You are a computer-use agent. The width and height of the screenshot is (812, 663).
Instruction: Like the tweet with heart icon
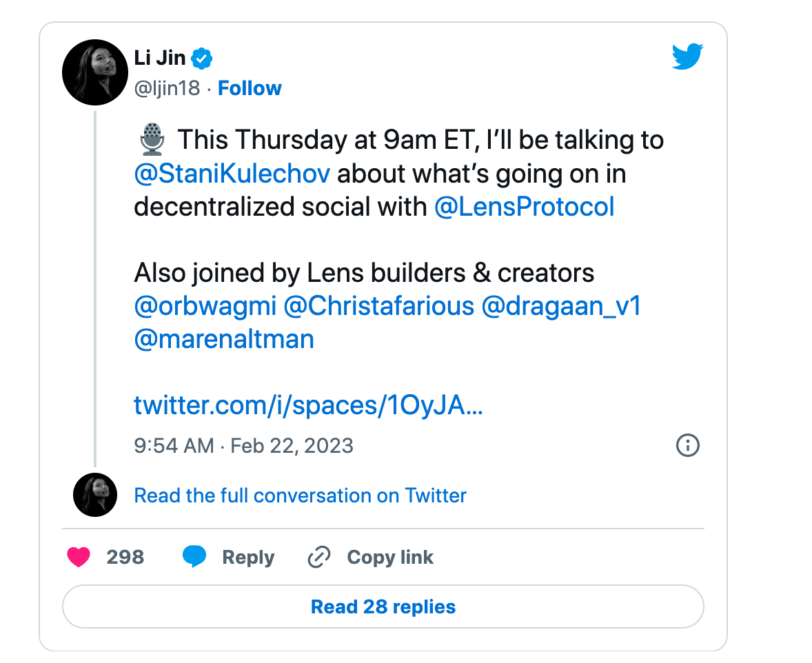point(79,557)
